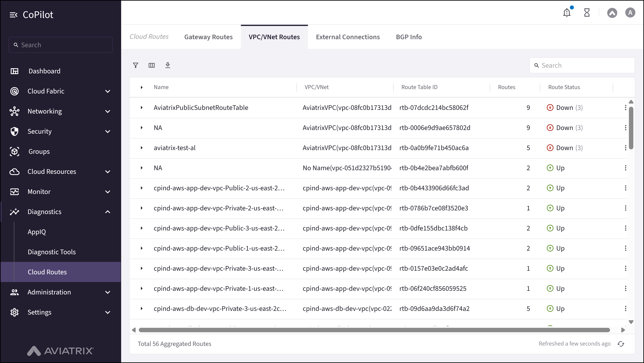The width and height of the screenshot is (644, 363).
Task: Open the filter options for the routes table
Action: (x=136, y=65)
